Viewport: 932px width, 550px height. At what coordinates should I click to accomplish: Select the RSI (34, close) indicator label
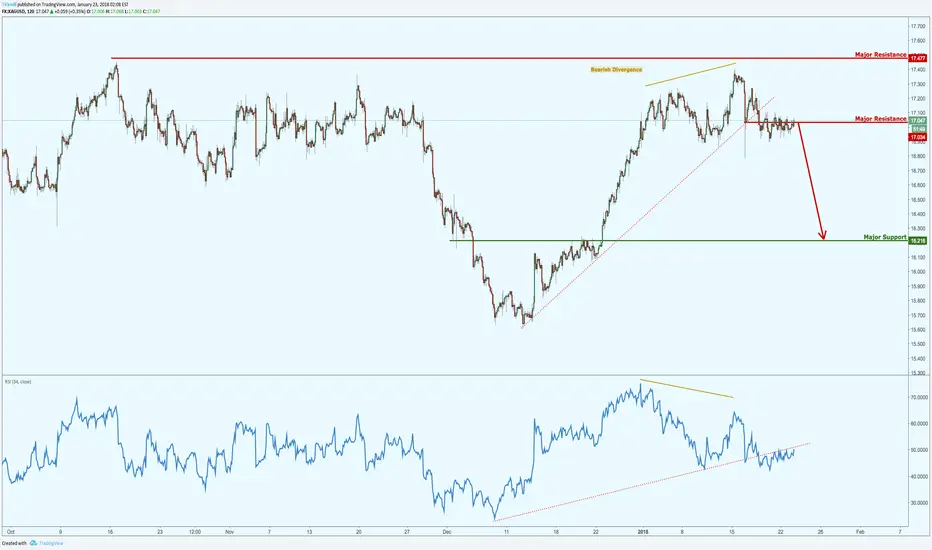[18, 382]
